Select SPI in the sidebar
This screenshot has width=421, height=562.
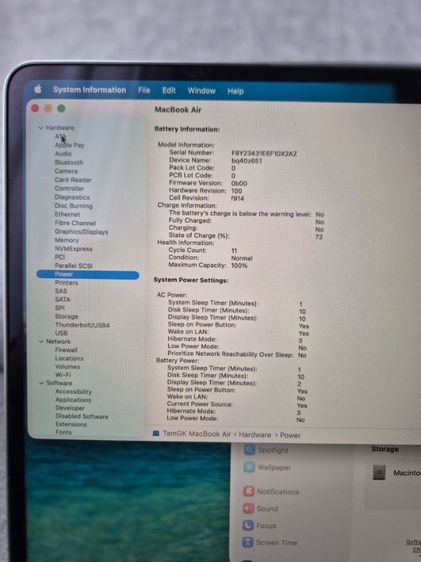point(60,308)
